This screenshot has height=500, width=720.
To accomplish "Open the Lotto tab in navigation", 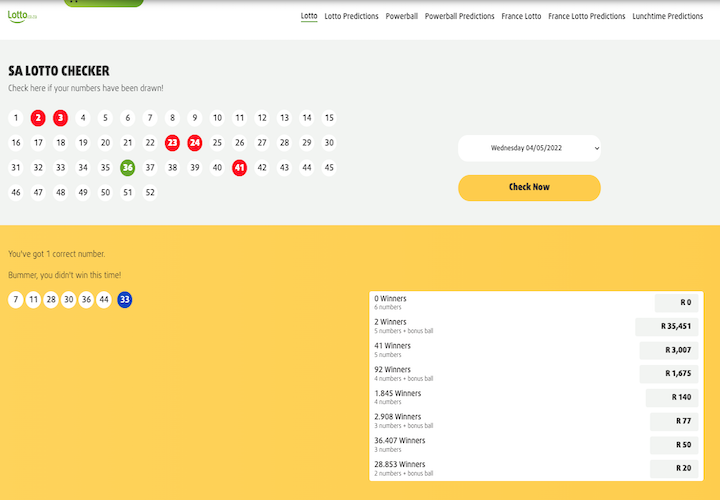I will [309, 16].
